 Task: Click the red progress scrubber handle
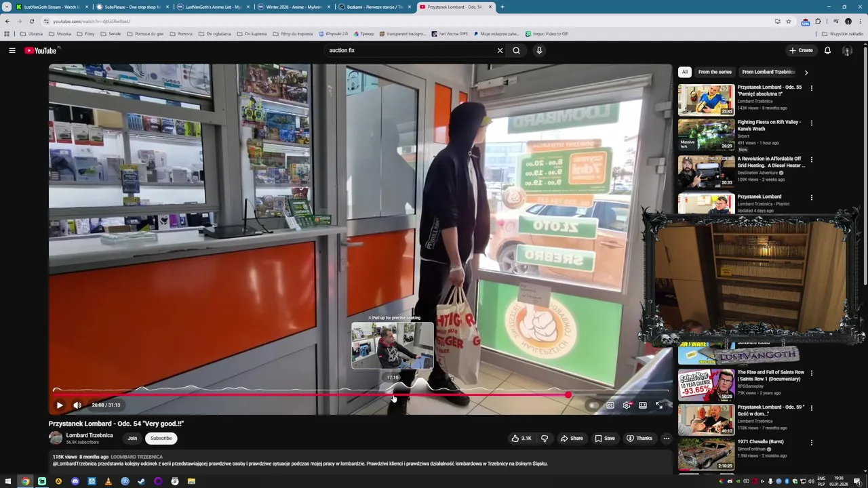pyautogui.click(x=568, y=394)
